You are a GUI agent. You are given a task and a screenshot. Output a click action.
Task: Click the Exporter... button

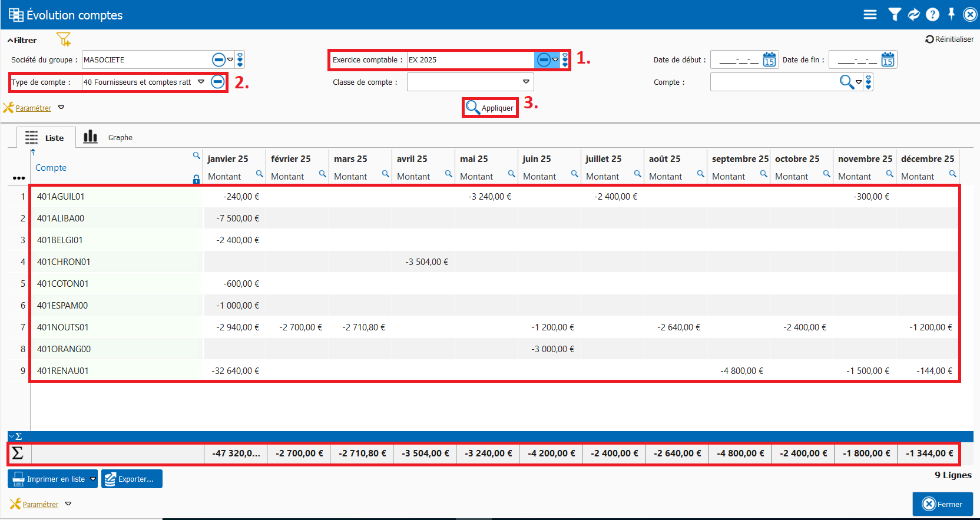(131, 479)
